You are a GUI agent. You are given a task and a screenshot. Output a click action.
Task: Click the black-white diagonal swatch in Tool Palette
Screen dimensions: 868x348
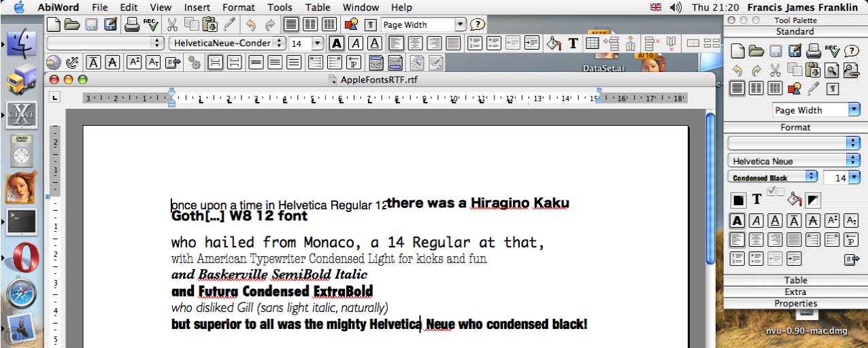[814, 200]
